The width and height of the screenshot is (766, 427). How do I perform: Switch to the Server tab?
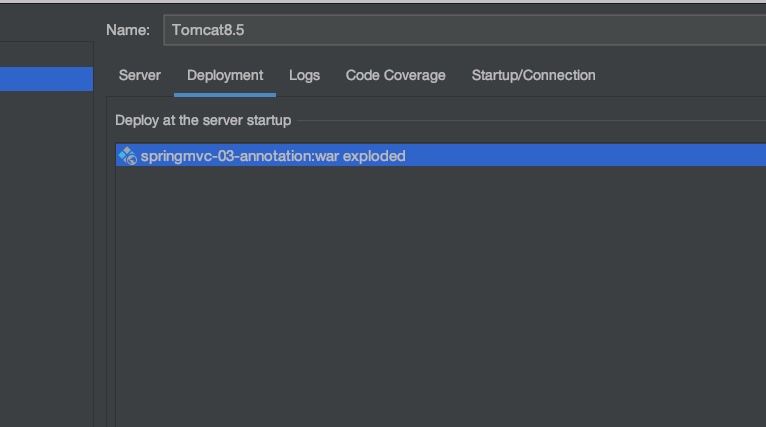pyautogui.click(x=139, y=75)
